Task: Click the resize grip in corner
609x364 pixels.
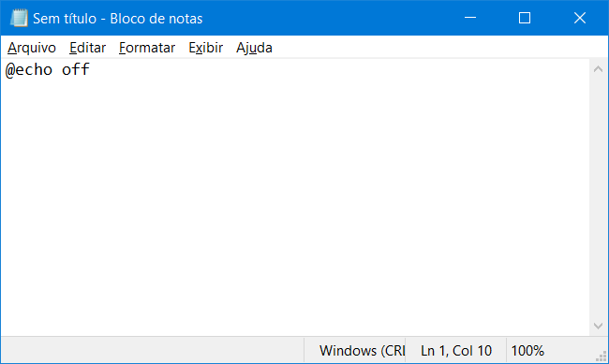Action: [x=602, y=357]
